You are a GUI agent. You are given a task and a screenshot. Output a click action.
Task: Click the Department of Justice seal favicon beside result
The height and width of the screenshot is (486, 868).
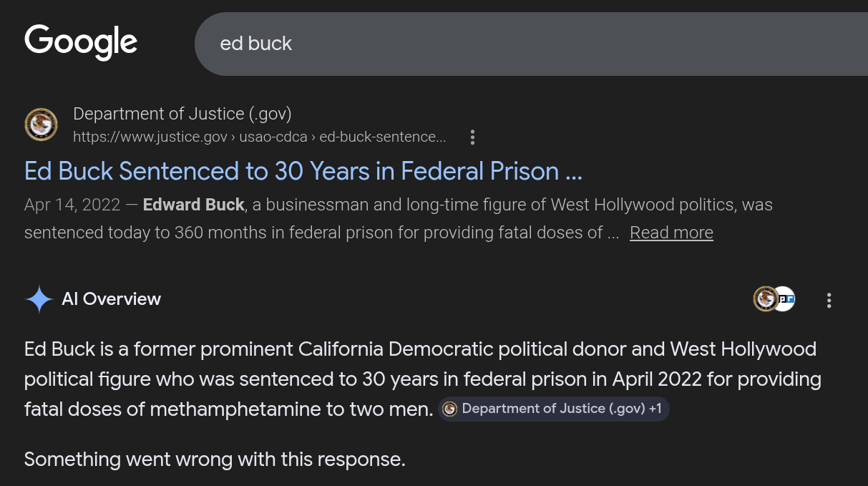pos(42,125)
